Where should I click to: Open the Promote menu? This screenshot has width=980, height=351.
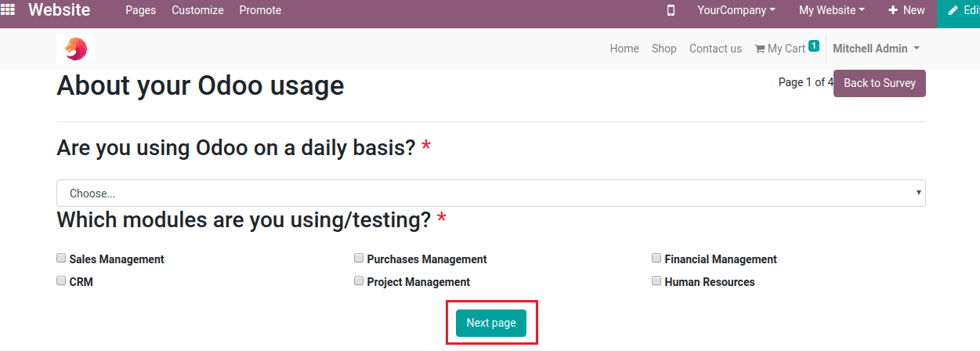coord(260,10)
